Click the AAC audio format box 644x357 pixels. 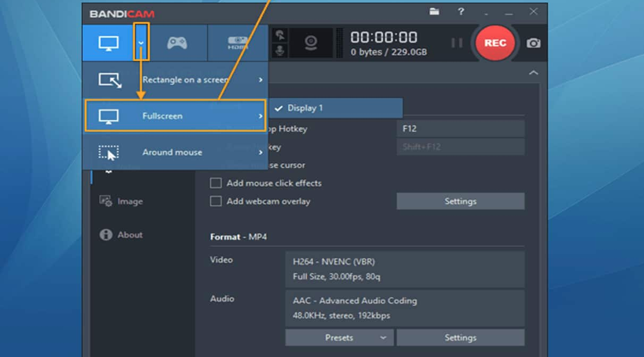[405, 308]
